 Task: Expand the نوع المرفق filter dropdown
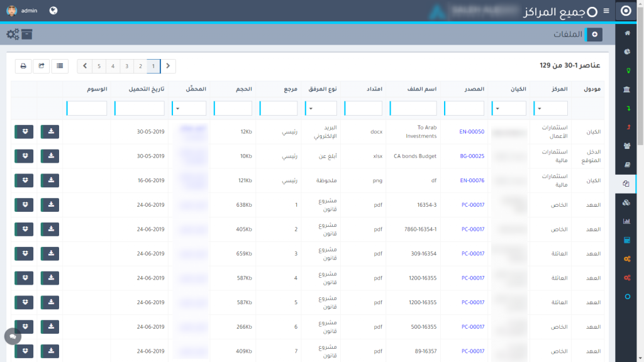(x=321, y=109)
